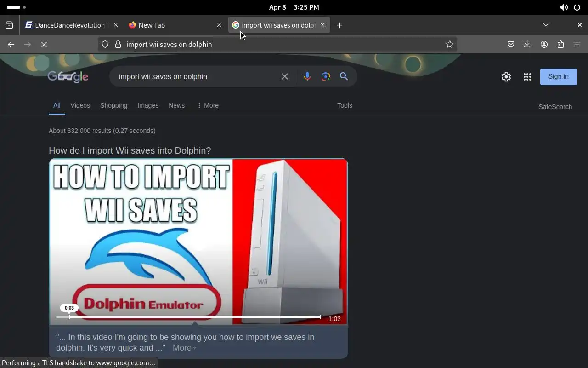Select the Videos results tab

tap(80, 105)
